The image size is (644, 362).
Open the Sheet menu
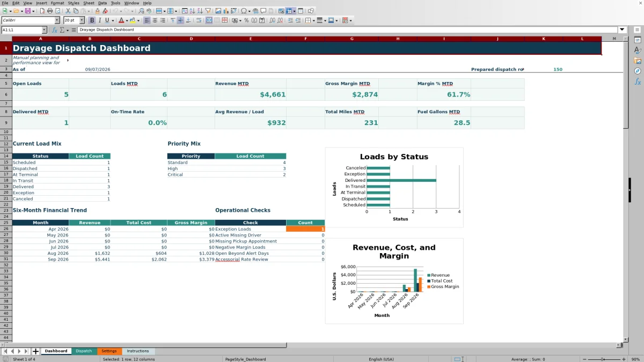click(89, 3)
